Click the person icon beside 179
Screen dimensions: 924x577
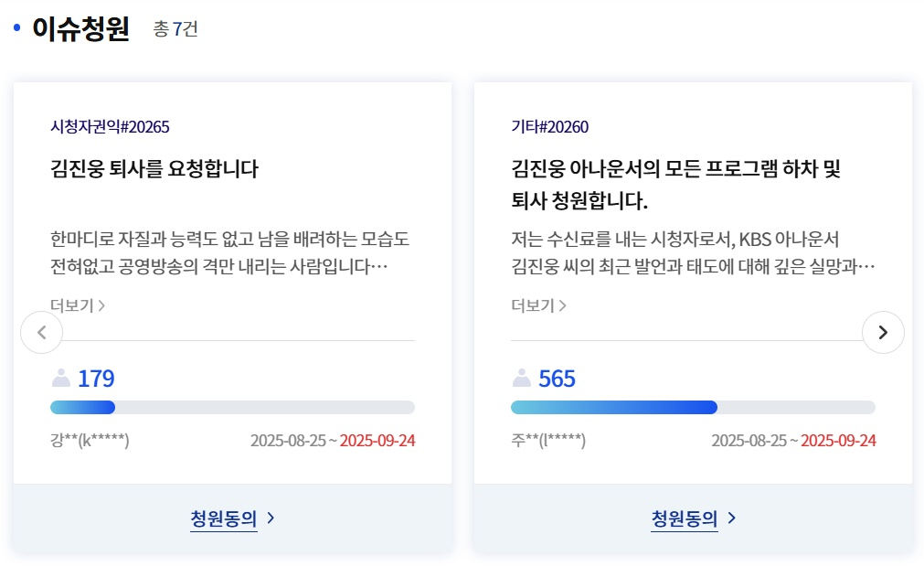point(61,378)
